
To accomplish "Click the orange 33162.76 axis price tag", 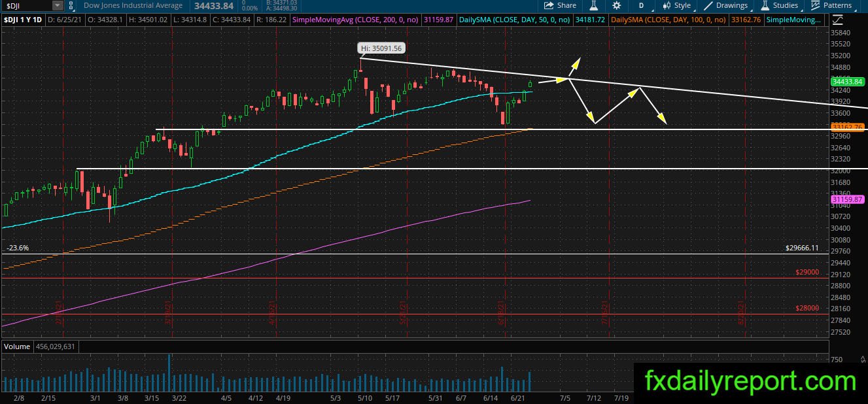I will [848, 127].
